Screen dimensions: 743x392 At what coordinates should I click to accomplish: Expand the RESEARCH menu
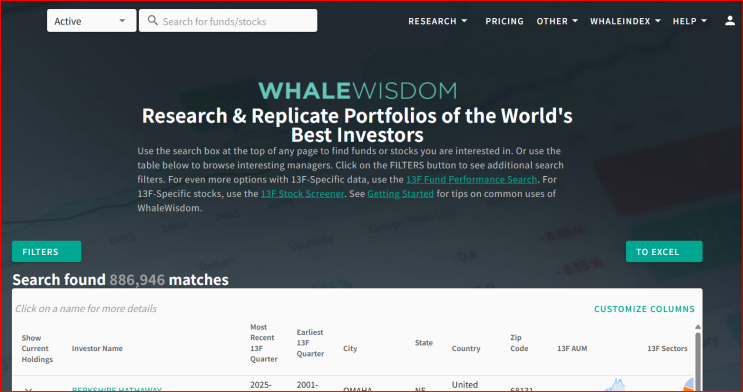coord(437,21)
